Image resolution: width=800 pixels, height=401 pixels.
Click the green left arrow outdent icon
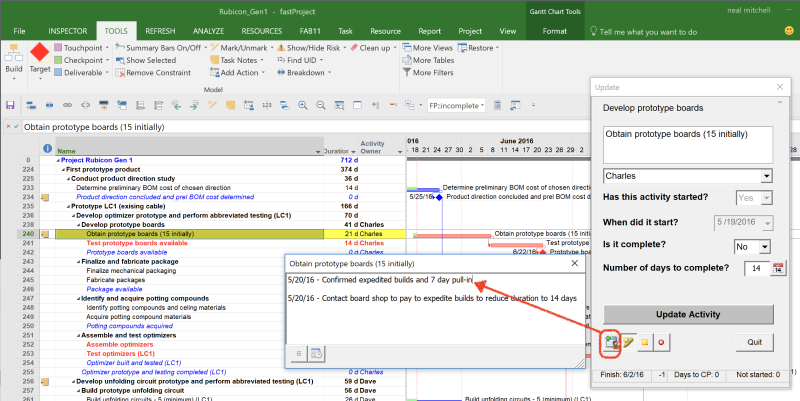tap(177, 106)
